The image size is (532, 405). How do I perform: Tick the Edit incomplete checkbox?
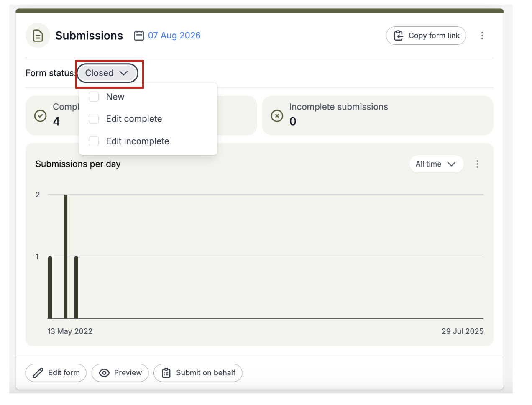coord(94,141)
